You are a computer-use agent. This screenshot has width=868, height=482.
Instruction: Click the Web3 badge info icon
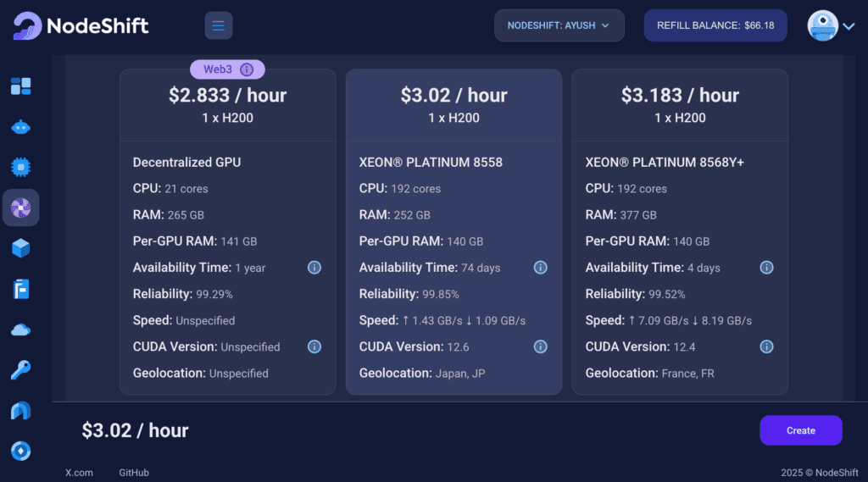point(247,69)
